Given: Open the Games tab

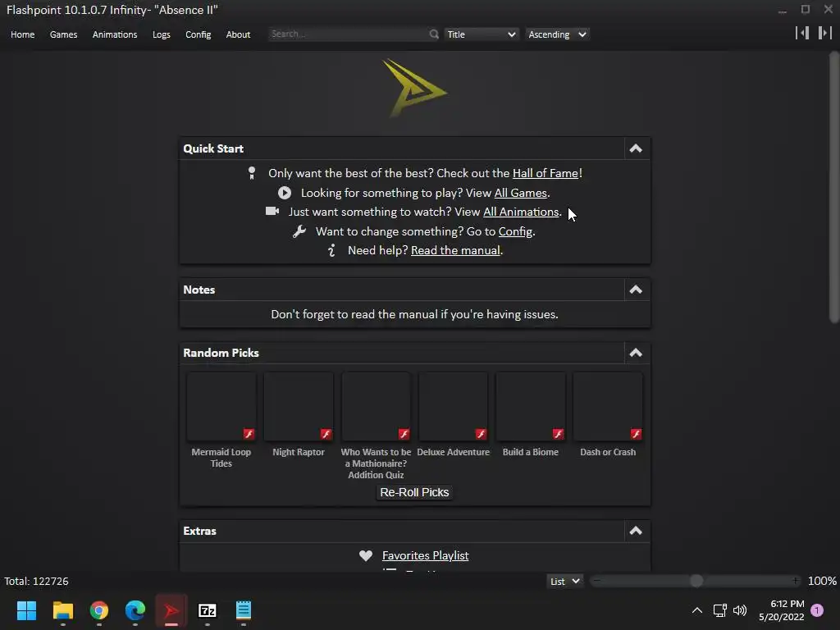Looking at the screenshot, I should 63,34.
